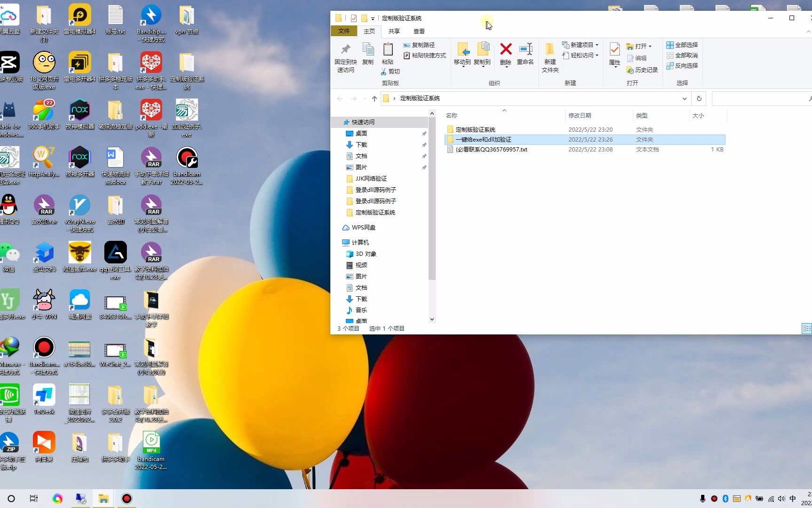The image size is (812, 508).
Task: Click 反向选择 invert selection
Action: tap(682, 66)
